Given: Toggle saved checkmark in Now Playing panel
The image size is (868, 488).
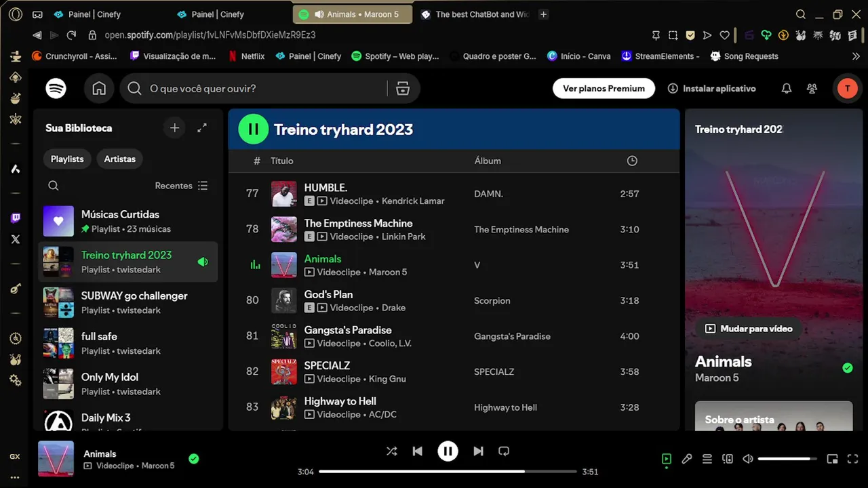Looking at the screenshot, I should pyautogui.click(x=847, y=368).
